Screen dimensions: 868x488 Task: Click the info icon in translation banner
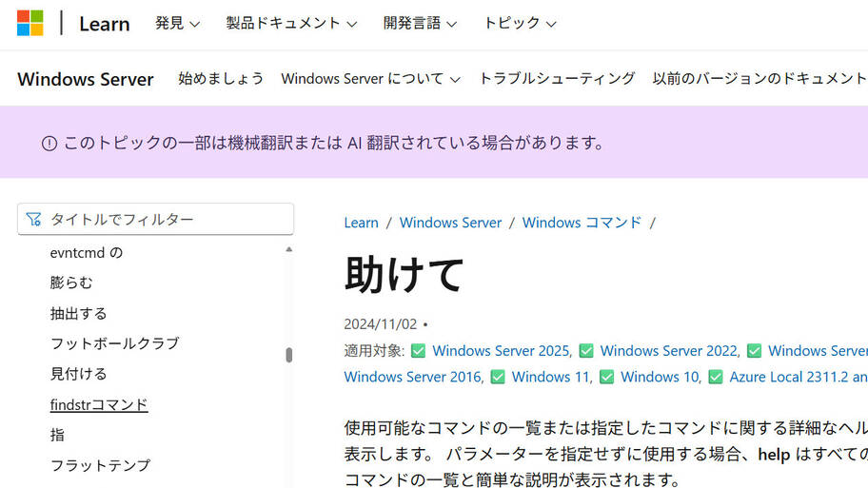point(49,144)
